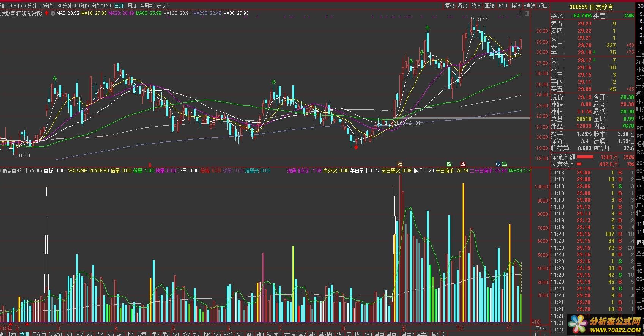Click the 买一 price 29.17

pos(585,60)
